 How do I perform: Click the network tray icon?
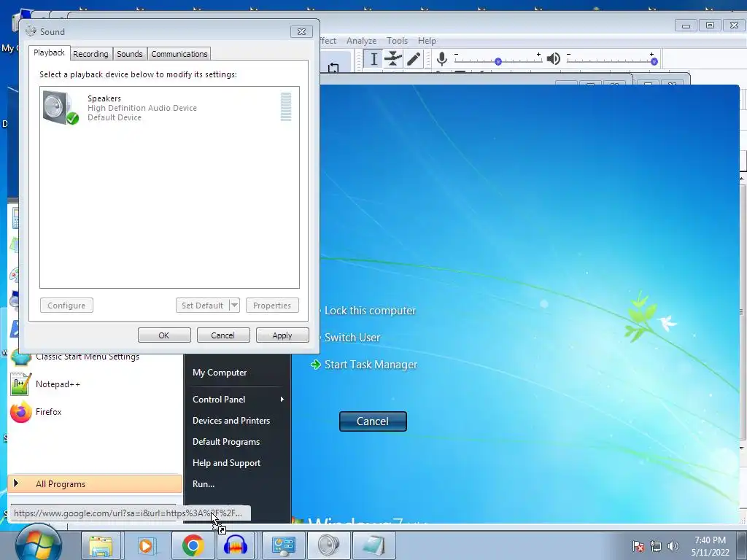(x=656, y=546)
